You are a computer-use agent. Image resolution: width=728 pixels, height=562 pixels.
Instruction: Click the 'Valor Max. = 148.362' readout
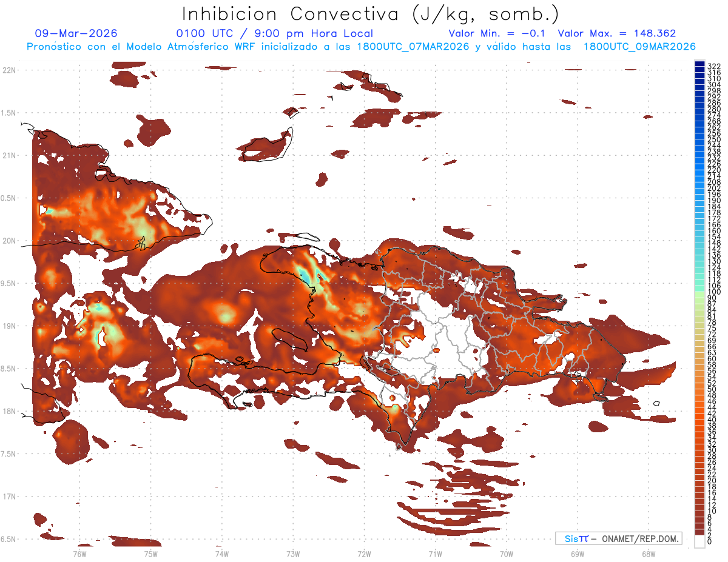tap(617, 33)
